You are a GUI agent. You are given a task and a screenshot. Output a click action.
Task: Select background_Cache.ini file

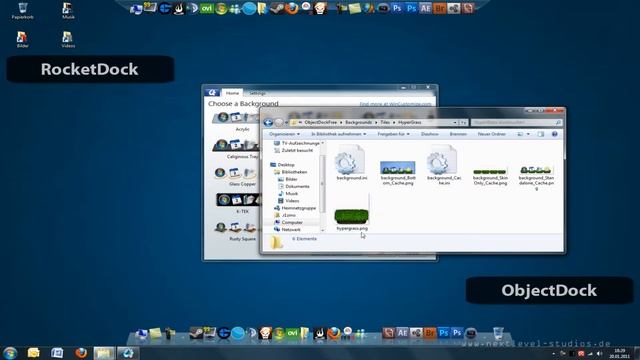[x=444, y=165]
